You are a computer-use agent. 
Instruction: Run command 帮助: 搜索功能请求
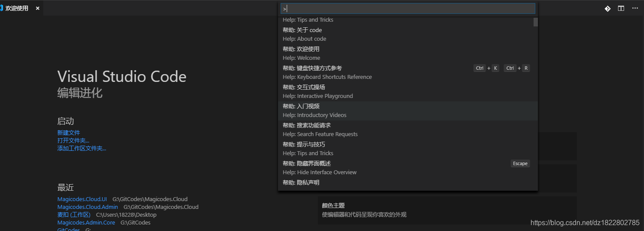(x=408, y=130)
